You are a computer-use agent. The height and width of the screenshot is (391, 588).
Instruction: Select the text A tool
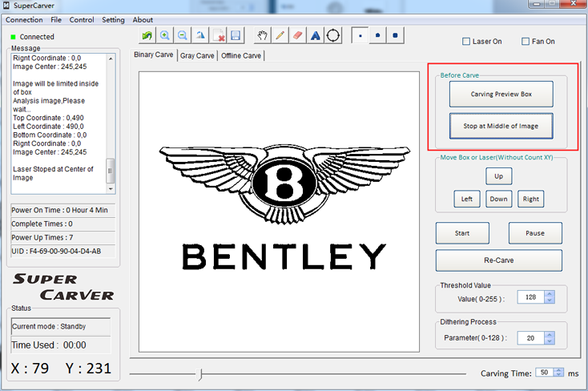316,35
